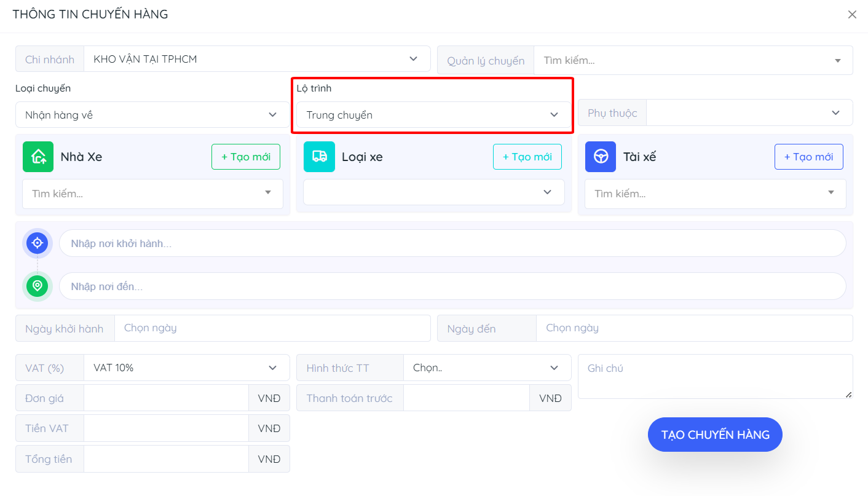This screenshot has height=496, width=868.
Task: Click the green destination pin icon
Action: [x=37, y=286]
